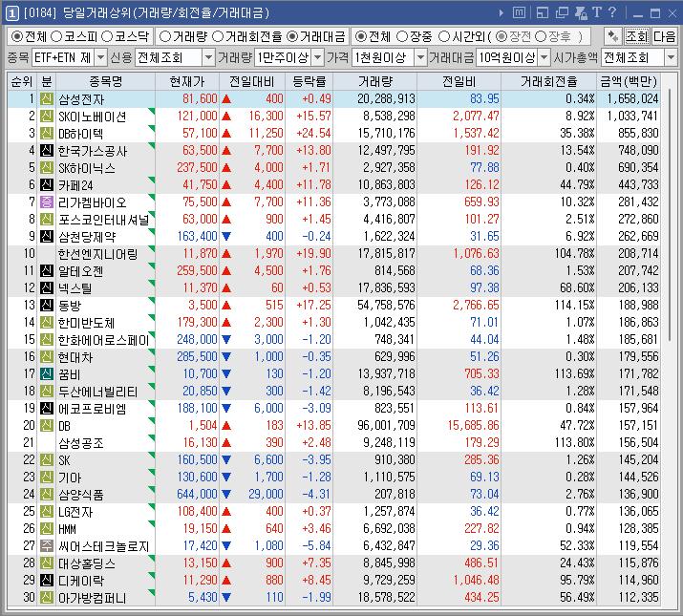The width and height of the screenshot is (683, 616).
Task: Open the SK하이닉스 stock name
Action: coord(87,168)
